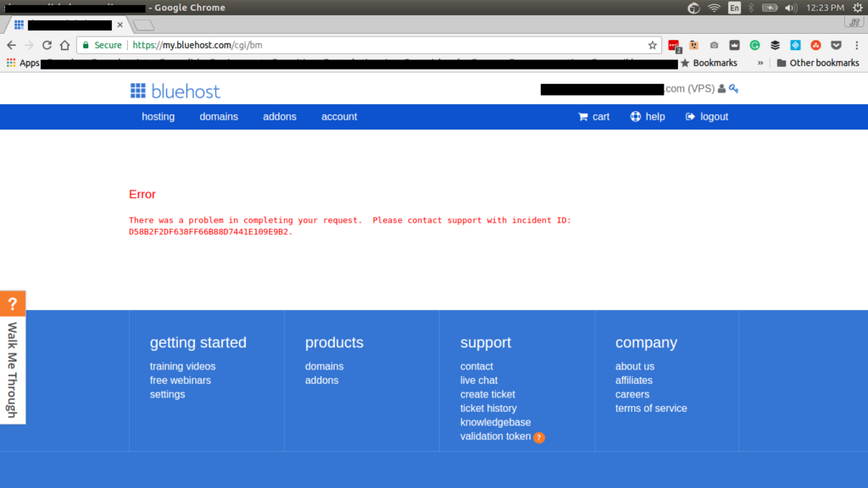Open the domains menu

(x=219, y=117)
